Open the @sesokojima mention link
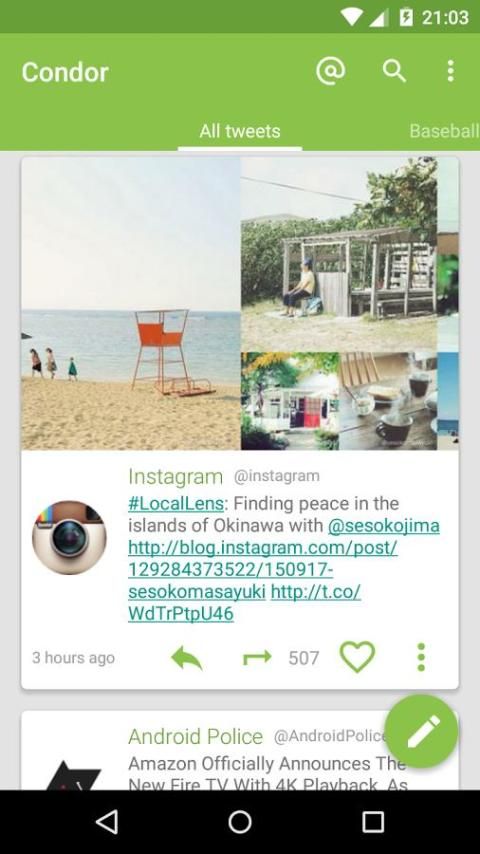The image size is (480, 854). 384,526
